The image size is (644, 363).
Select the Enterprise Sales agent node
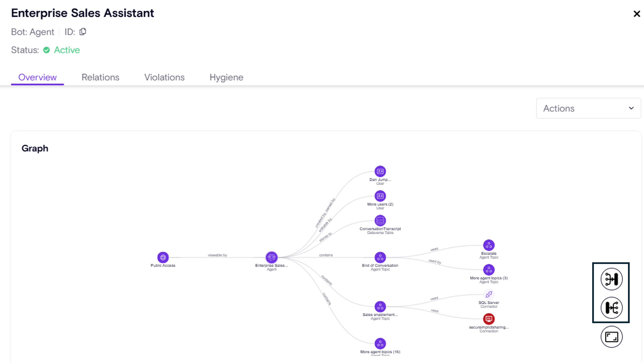[x=271, y=257]
